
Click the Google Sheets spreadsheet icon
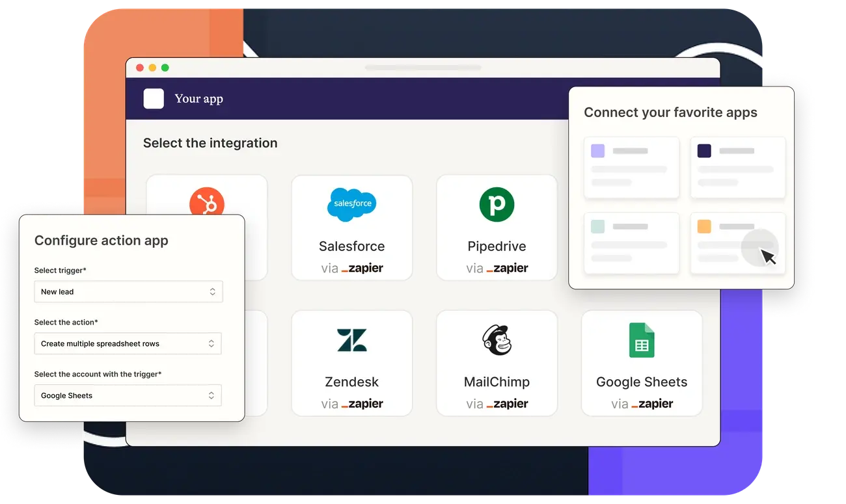(642, 339)
